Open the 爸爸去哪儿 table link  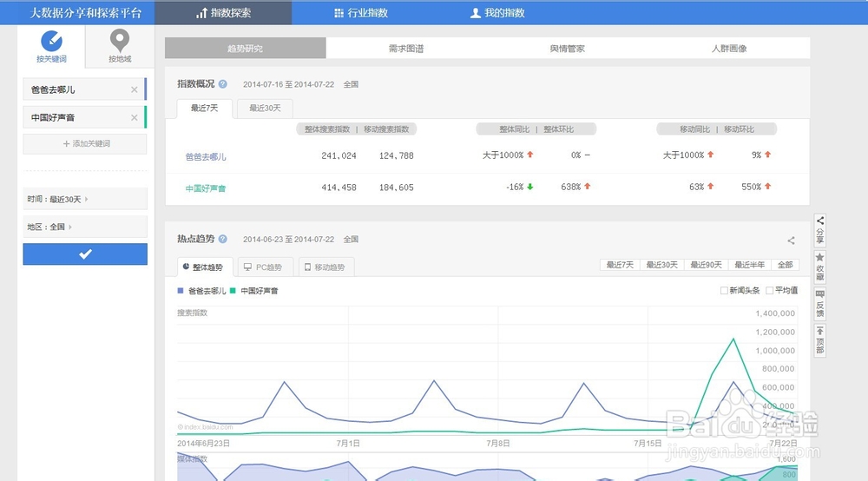pos(206,156)
